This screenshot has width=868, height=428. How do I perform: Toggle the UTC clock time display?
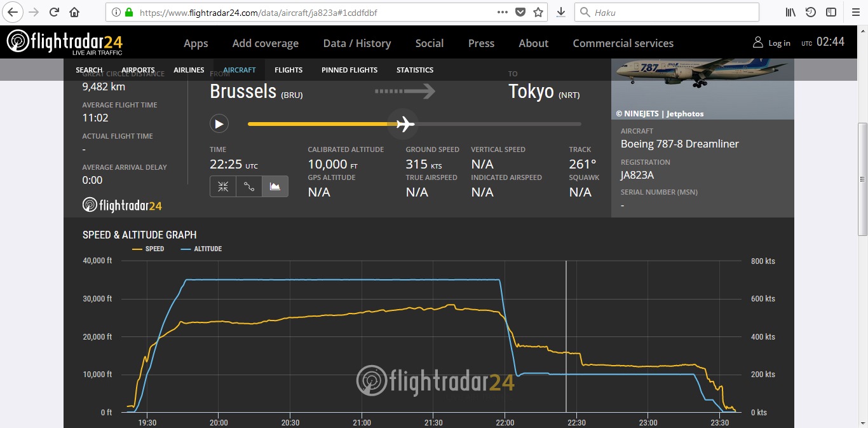[823, 42]
